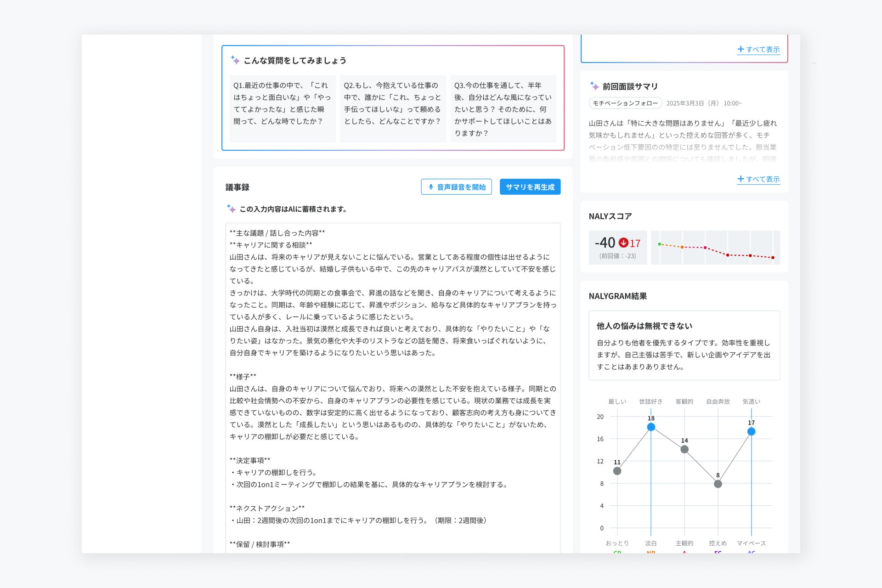This screenshot has height=588, width=882.
Task: Select the モチベーションフォロー tag
Action: (x=625, y=103)
